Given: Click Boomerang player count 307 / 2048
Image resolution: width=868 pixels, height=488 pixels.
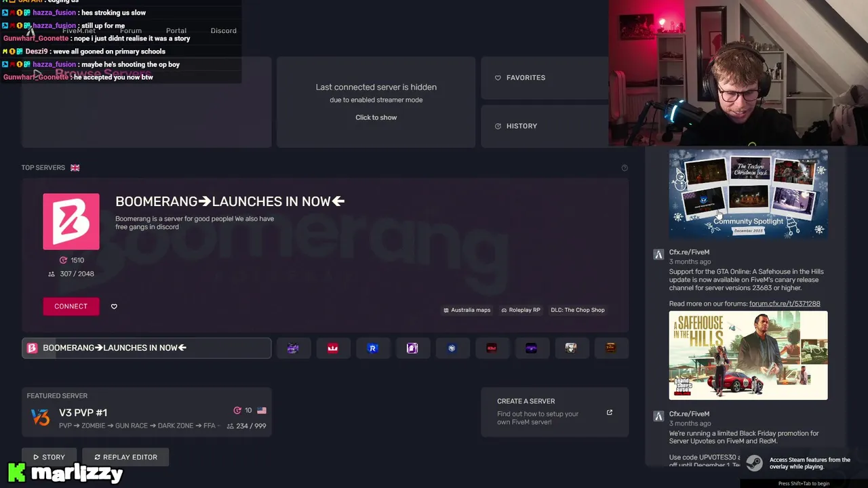Looking at the screenshot, I should point(71,274).
